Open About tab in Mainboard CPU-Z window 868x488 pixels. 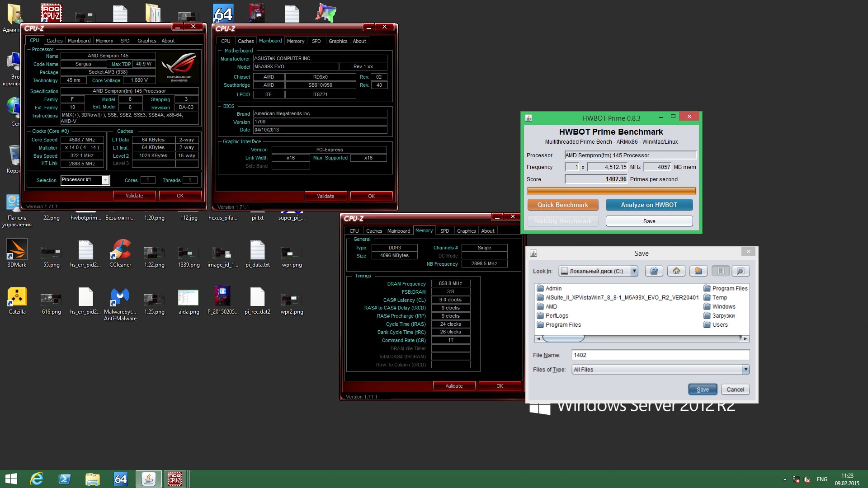pos(359,41)
